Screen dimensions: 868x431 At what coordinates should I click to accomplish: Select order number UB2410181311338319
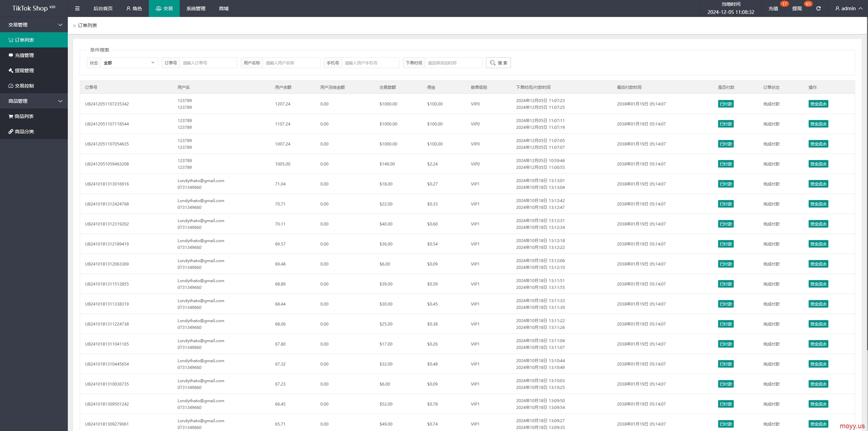tap(107, 304)
